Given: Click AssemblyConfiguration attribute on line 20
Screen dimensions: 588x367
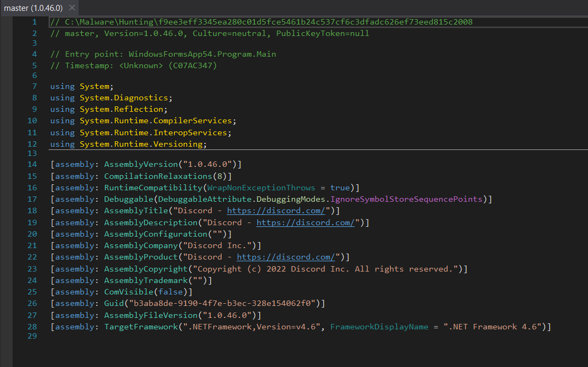Looking at the screenshot, I should (156, 234).
